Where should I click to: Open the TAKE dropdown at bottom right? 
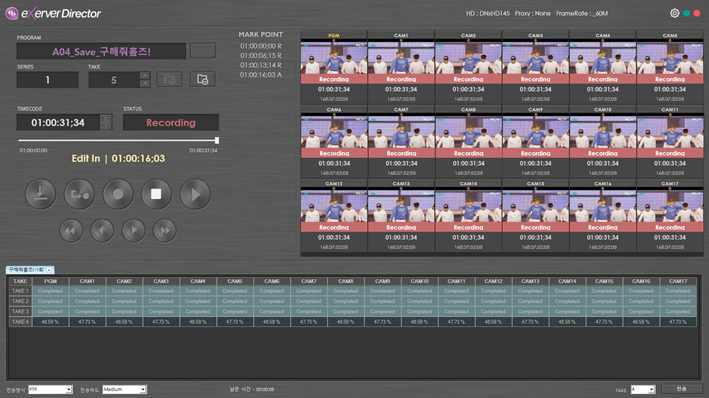643,389
